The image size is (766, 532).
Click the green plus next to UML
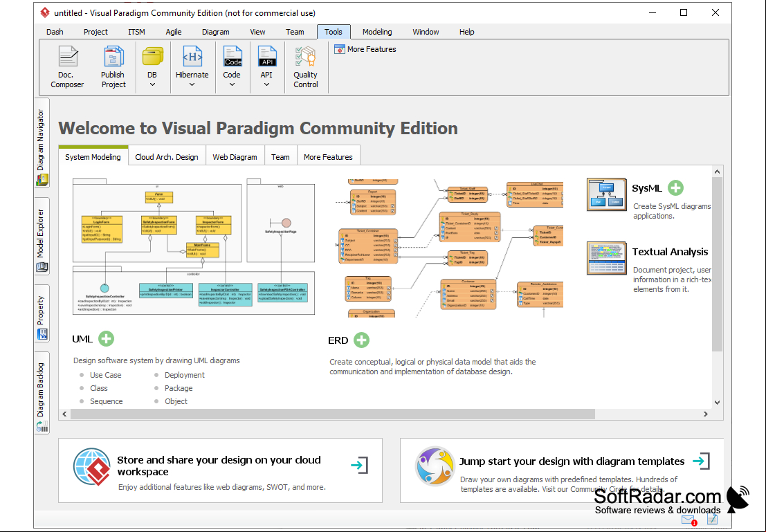tap(106, 338)
